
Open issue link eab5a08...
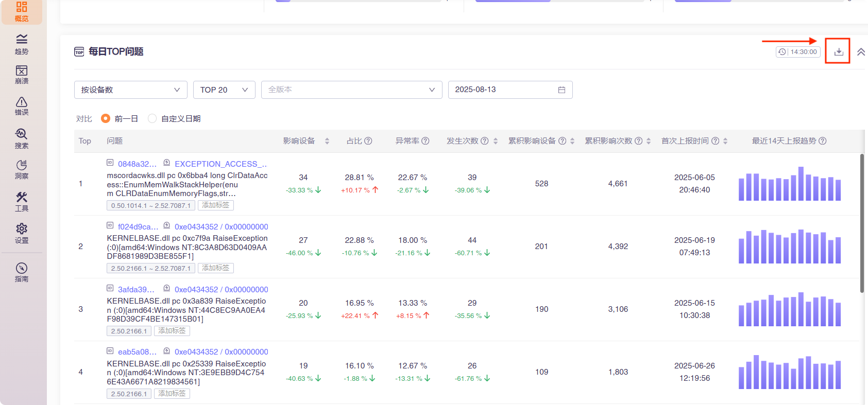[x=137, y=352]
